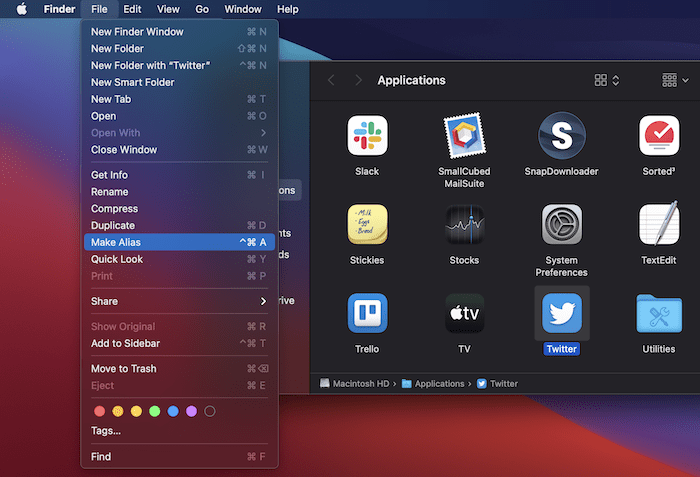Click "Macintosh HD" text in path bar
Image resolution: width=700 pixels, height=477 pixels.
click(x=361, y=384)
